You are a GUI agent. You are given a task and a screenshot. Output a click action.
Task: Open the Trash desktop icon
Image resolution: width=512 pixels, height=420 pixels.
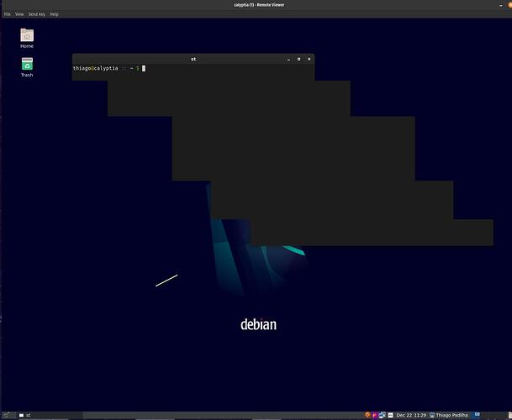[x=27, y=66]
